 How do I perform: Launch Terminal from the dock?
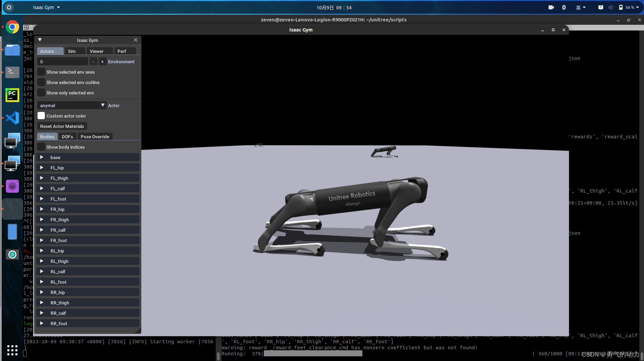12,72
